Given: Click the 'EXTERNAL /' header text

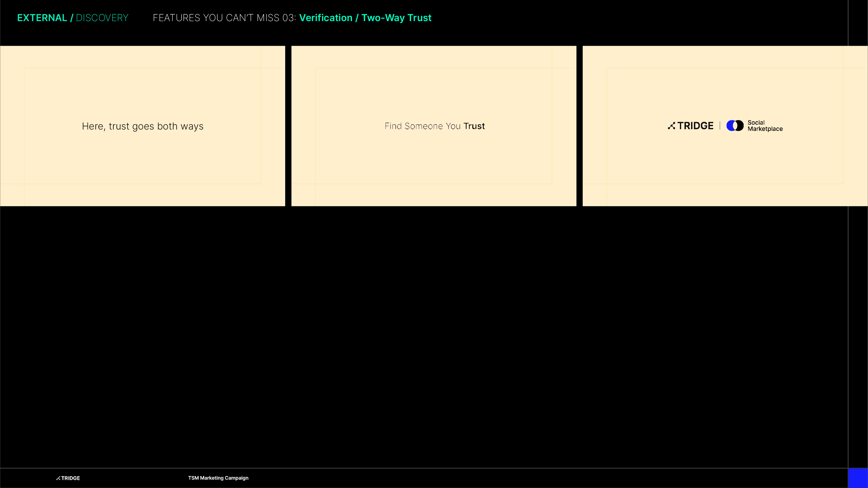Looking at the screenshot, I should coord(45,18).
